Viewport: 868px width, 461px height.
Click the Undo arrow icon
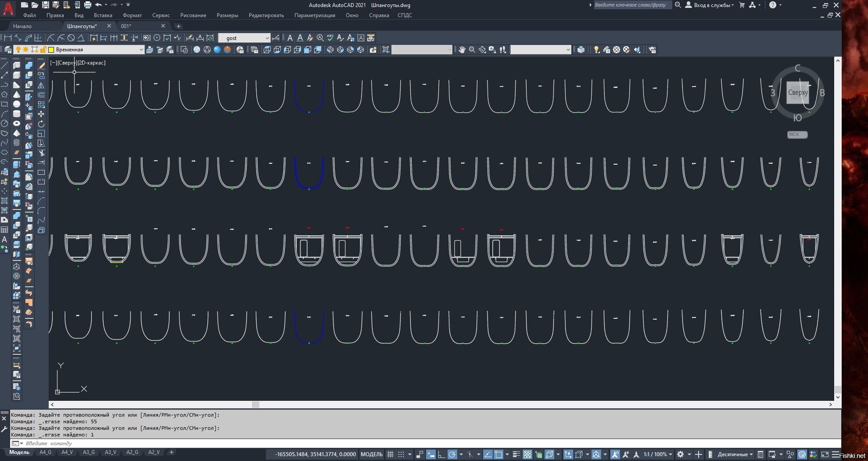coord(98,5)
